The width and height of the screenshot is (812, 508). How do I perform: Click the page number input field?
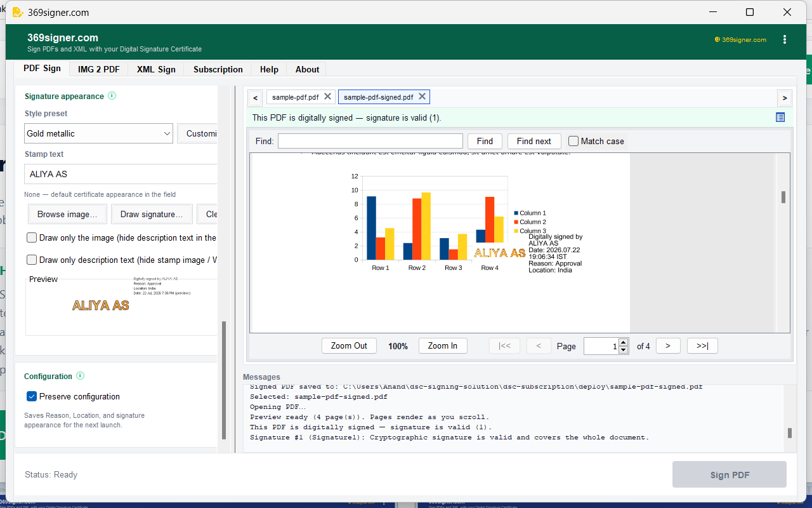(601, 345)
